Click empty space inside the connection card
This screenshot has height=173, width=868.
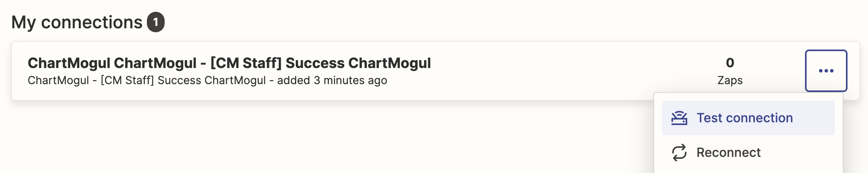coord(551,71)
